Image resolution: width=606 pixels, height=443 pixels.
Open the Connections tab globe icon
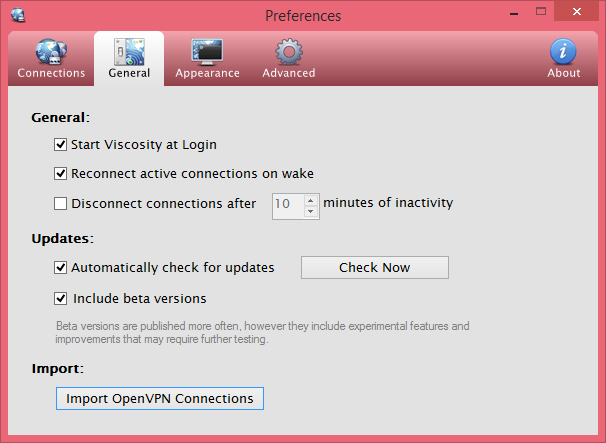(x=51, y=52)
